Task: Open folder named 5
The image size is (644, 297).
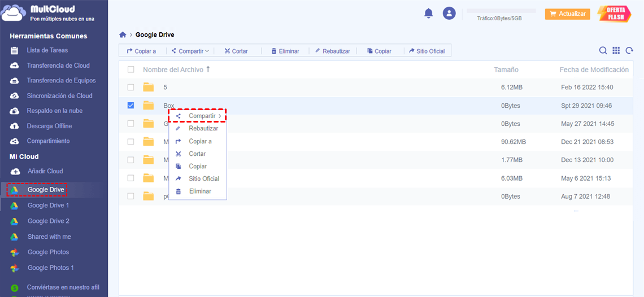Action: 165,87
